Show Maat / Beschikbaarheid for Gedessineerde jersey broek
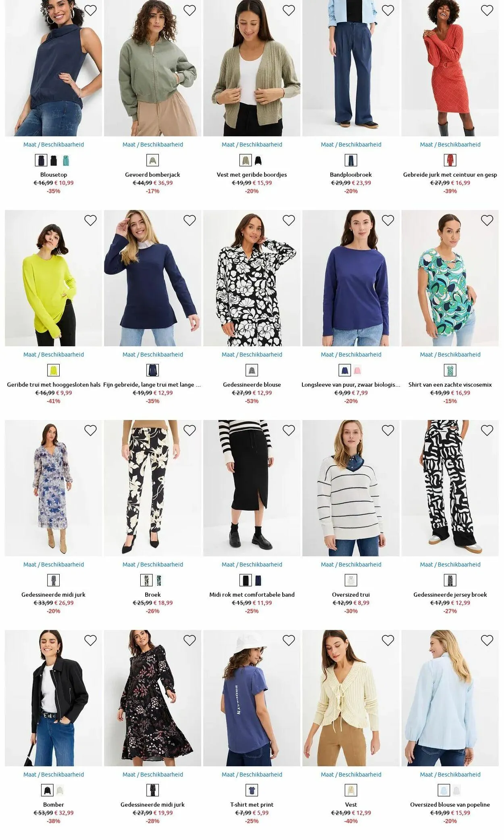This screenshot has height=840, width=504. click(450, 564)
